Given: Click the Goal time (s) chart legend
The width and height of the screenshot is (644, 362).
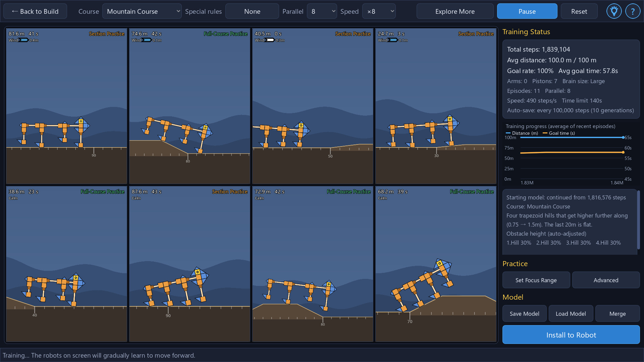Looking at the screenshot, I should (559, 133).
